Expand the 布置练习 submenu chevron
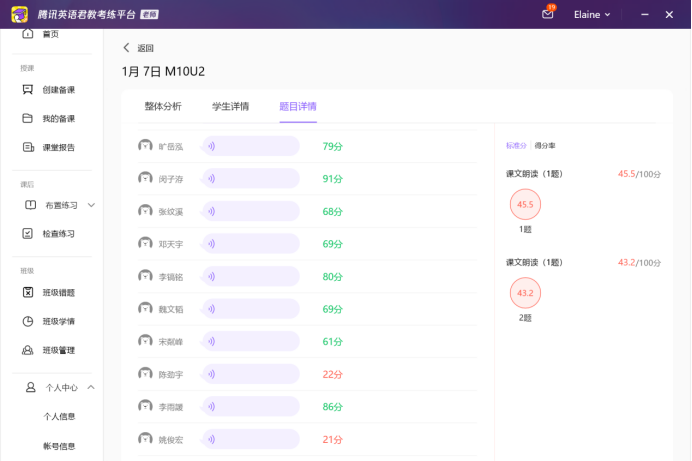This screenshot has height=461, width=692. coord(91,205)
